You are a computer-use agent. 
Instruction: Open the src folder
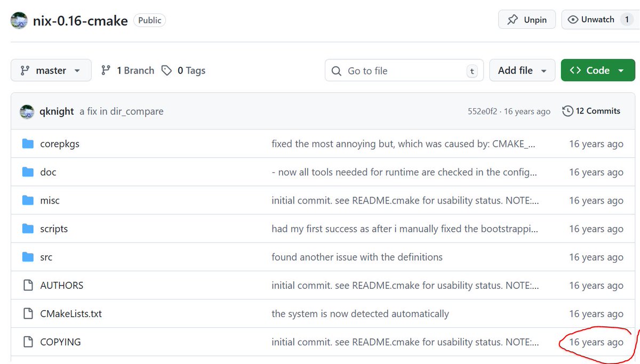[x=46, y=257]
